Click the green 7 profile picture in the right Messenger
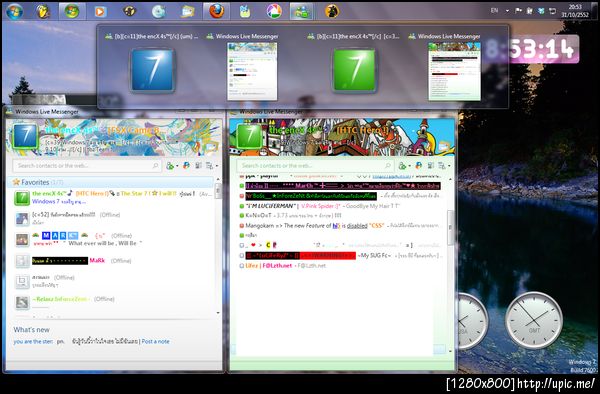Image resolution: width=600 pixels, height=394 pixels. click(249, 136)
